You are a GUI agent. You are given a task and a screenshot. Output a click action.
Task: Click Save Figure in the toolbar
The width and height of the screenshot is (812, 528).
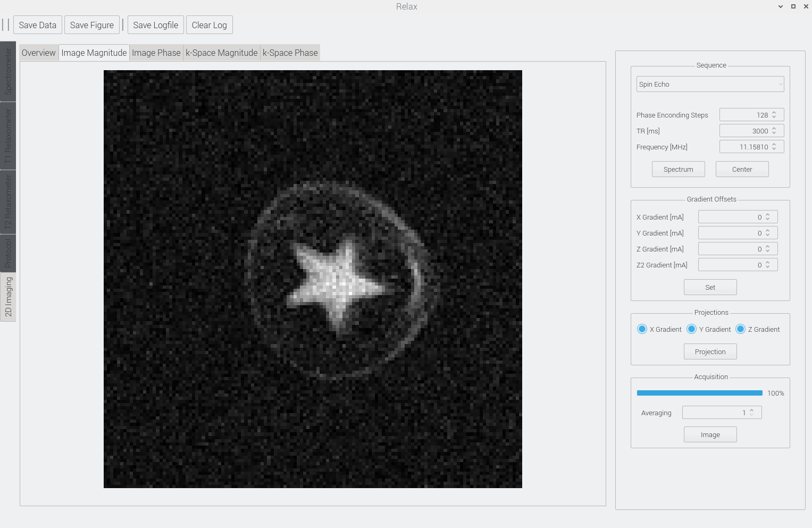tap(91, 25)
